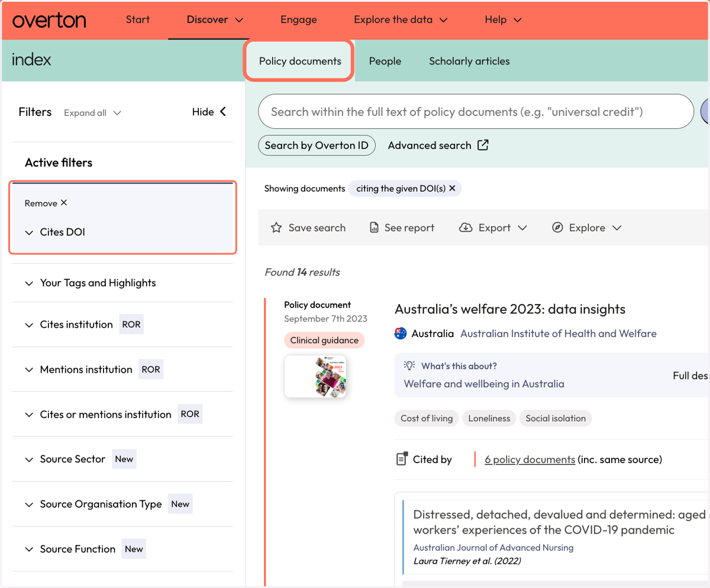Image resolution: width=710 pixels, height=588 pixels.
Task: Click the Cost of living topic tag
Action: pos(427,418)
